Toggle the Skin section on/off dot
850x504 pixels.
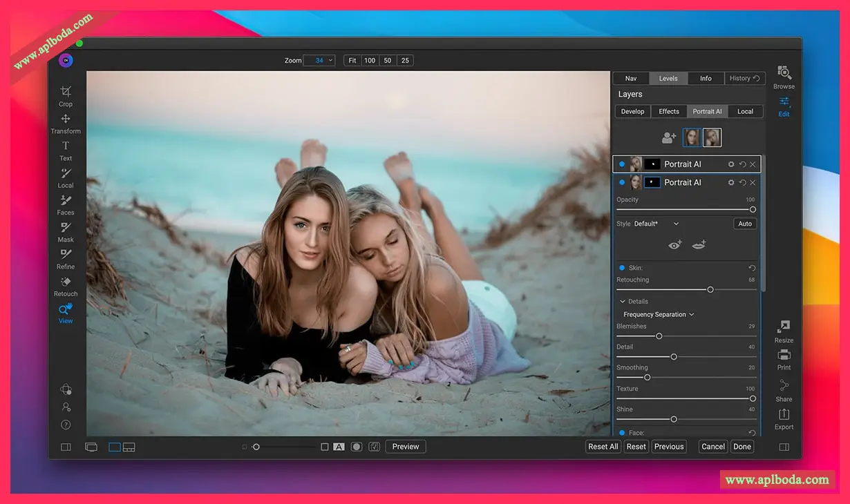[x=621, y=268]
